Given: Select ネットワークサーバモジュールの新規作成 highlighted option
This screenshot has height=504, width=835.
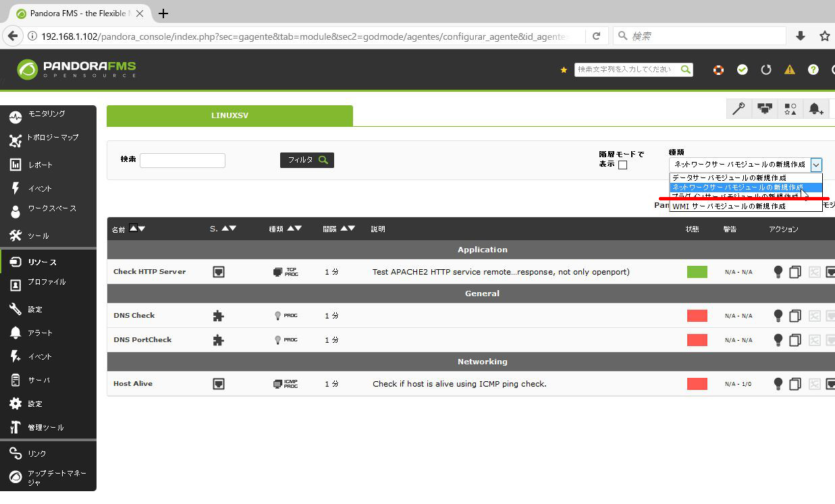Looking at the screenshot, I should coord(746,187).
